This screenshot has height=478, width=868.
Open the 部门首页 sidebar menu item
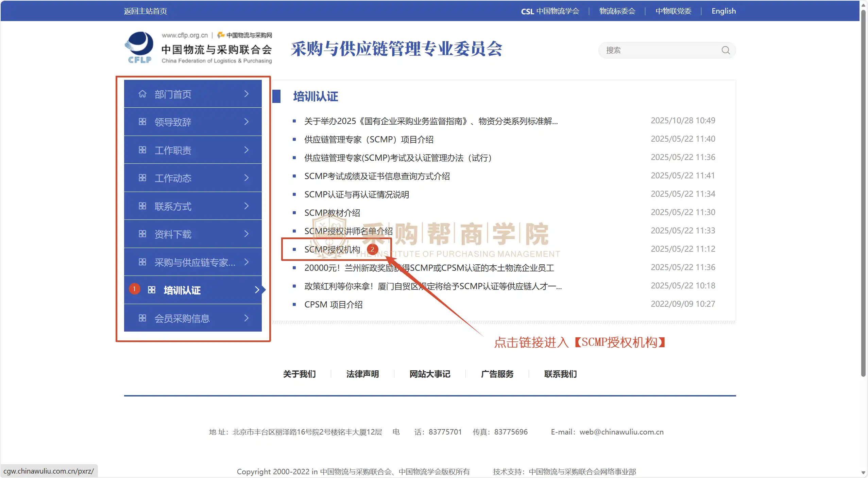tap(193, 94)
